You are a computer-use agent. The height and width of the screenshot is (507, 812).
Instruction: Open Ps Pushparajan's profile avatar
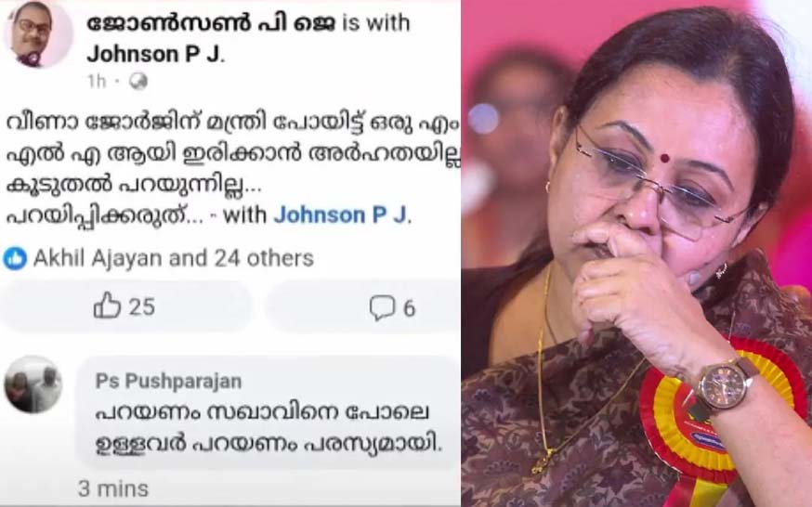(x=33, y=384)
